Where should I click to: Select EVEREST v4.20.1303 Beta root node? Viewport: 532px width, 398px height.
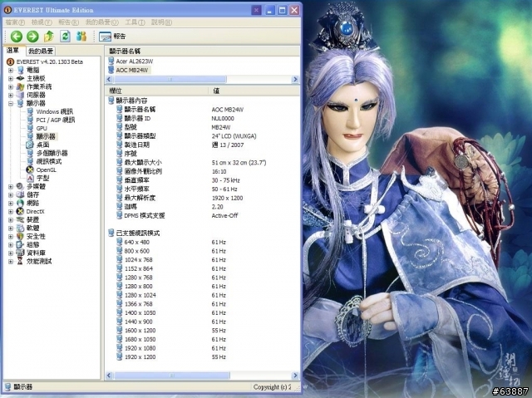click(x=50, y=61)
